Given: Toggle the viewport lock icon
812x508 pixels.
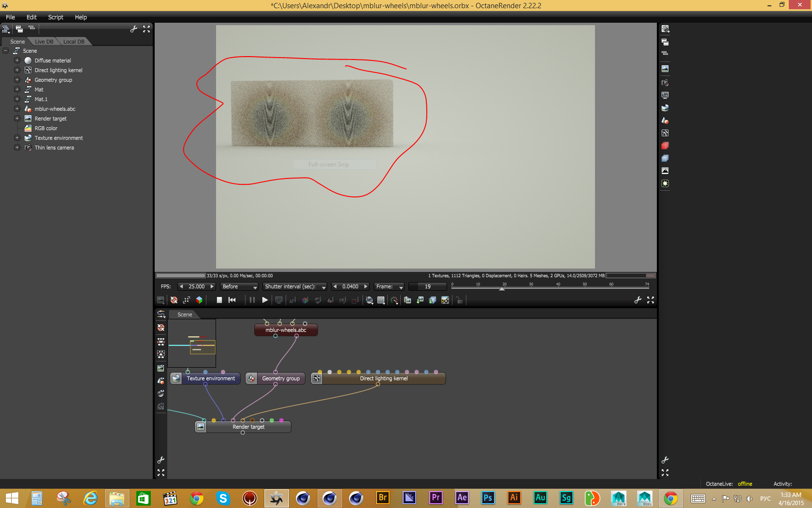Looking at the screenshot, I should (459, 300).
